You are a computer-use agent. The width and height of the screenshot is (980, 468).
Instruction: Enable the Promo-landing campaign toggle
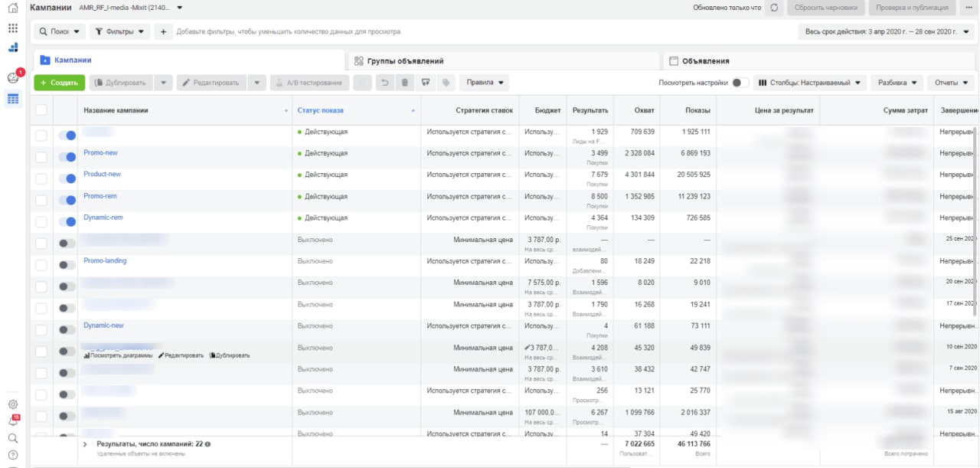67,265
